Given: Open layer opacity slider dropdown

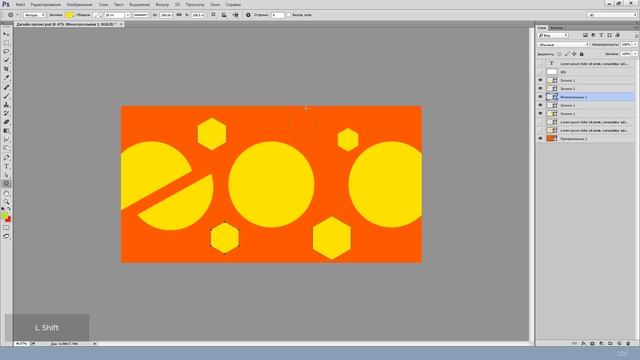Looking at the screenshot, I should pos(635,44).
